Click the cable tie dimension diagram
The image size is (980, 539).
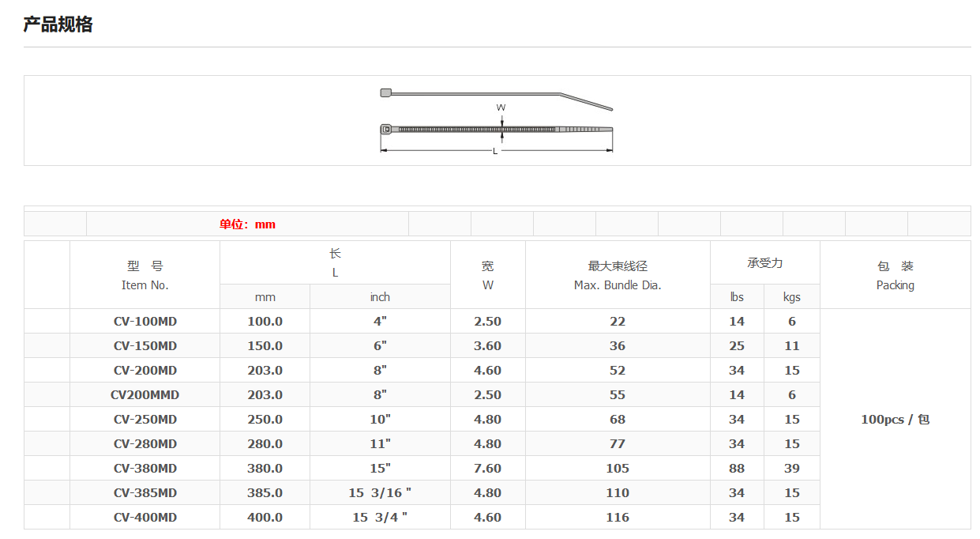496,121
